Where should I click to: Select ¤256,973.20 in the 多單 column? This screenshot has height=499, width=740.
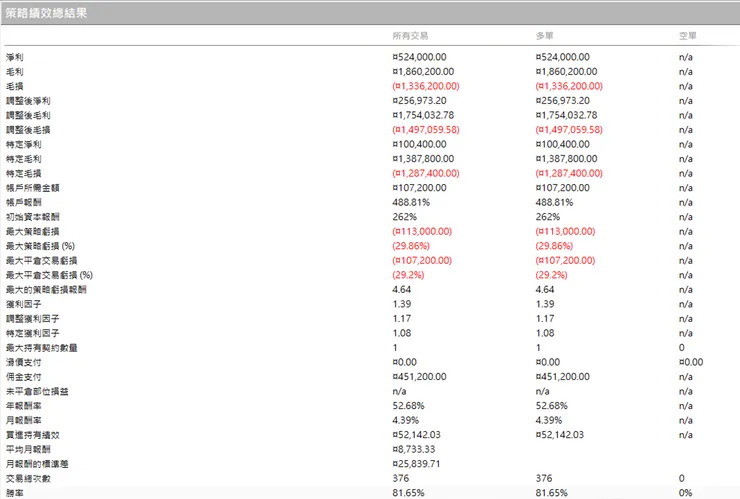(563, 101)
